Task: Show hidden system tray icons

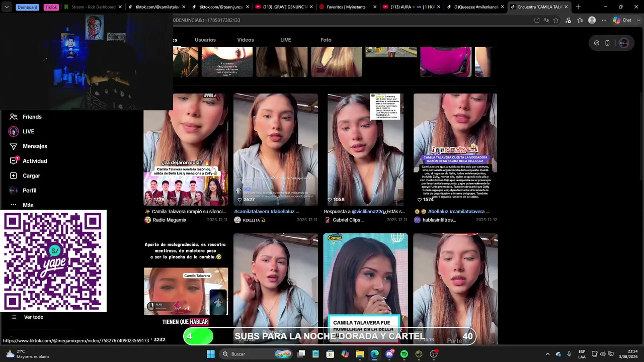Action: [x=548, y=354]
